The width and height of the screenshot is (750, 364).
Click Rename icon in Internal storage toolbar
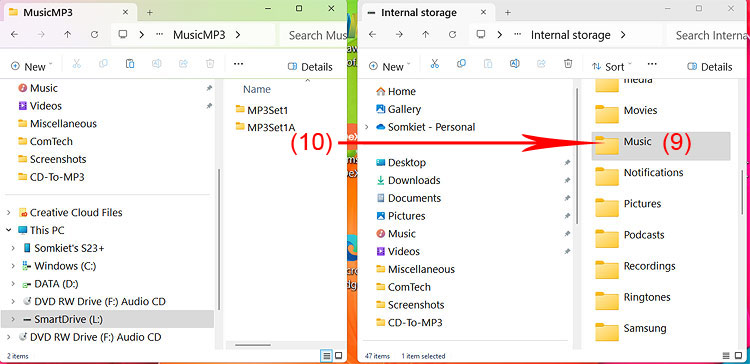[515, 64]
